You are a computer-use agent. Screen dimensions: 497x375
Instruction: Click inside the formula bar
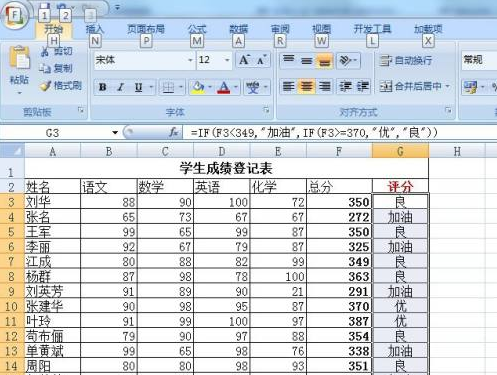pyautogui.click(x=340, y=133)
